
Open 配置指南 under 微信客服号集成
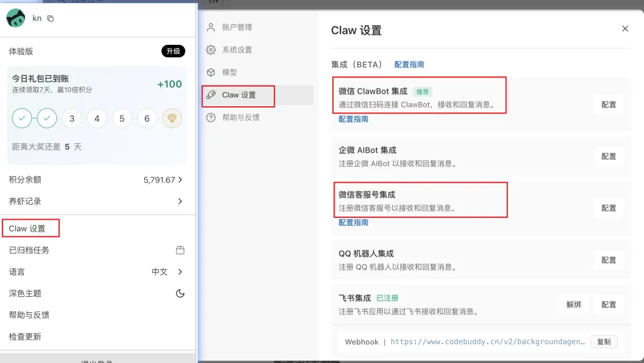click(353, 223)
